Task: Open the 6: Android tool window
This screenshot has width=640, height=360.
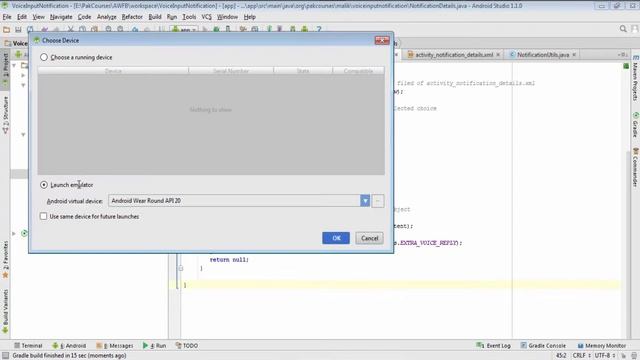Action: click(x=69, y=345)
